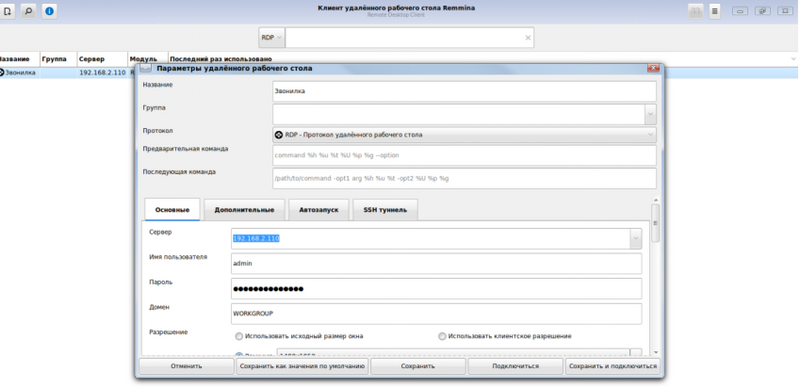
Task: Open the Автозапуск tab
Action: [319, 210]
